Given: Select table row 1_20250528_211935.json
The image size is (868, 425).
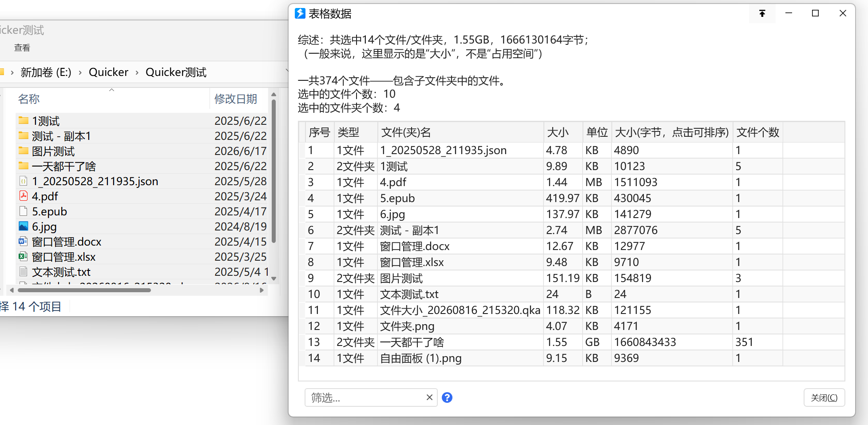Looking at the screenshot, I should coord(571,151).
